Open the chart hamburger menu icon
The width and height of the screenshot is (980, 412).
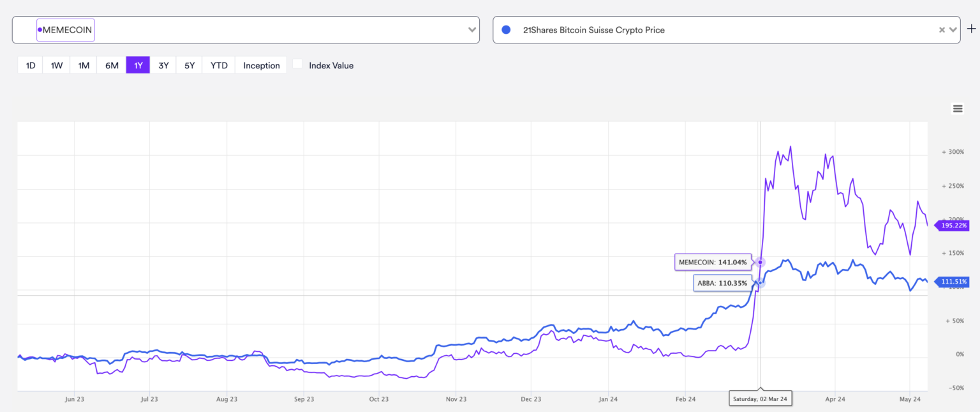pyautogui.click(x=957, y=109)
